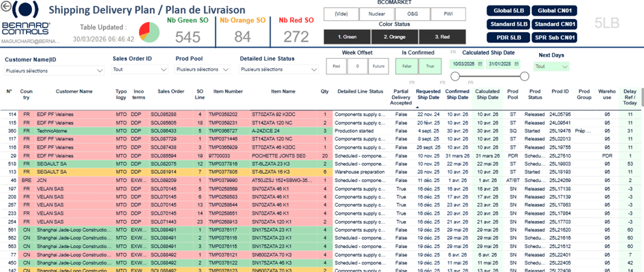
Task: Open the Prod Pool dropdown
Action: coord(202,70)
